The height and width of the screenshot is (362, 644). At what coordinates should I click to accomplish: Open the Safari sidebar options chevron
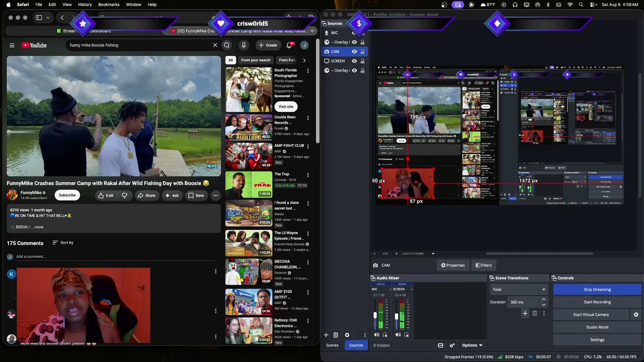(x=47, y=18)
